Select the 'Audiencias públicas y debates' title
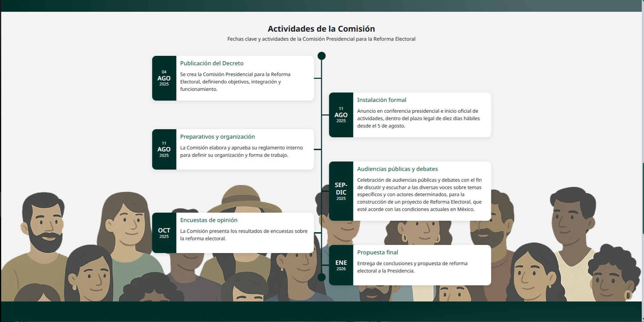This screenshot has width=644, height=322. tap(397, 169)
